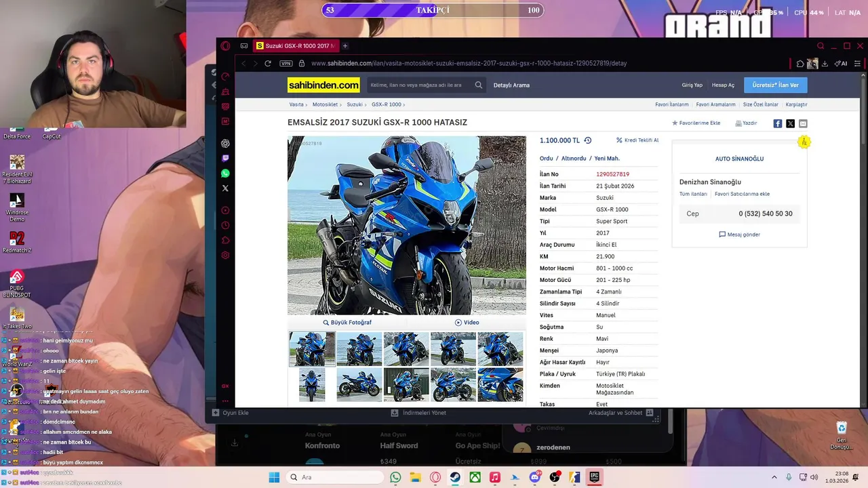The image size is (868, 488).
Task: Go back to previous page
Action: coord(243,63)
